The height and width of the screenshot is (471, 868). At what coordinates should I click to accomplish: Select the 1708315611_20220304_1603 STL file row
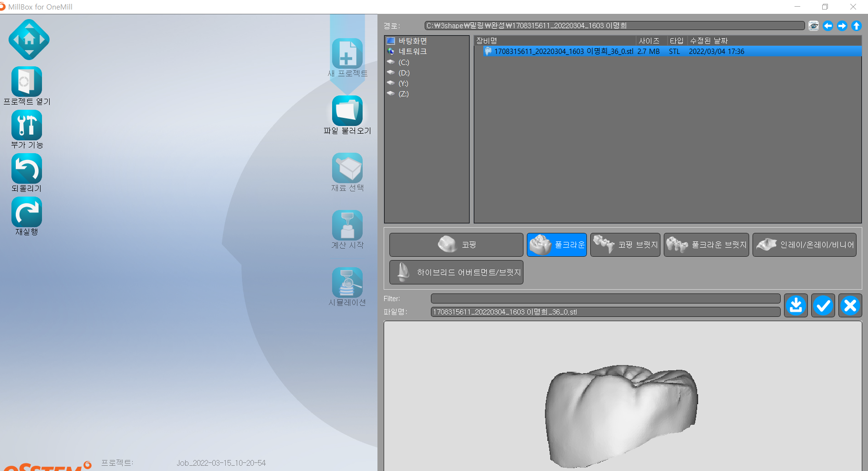668,51
